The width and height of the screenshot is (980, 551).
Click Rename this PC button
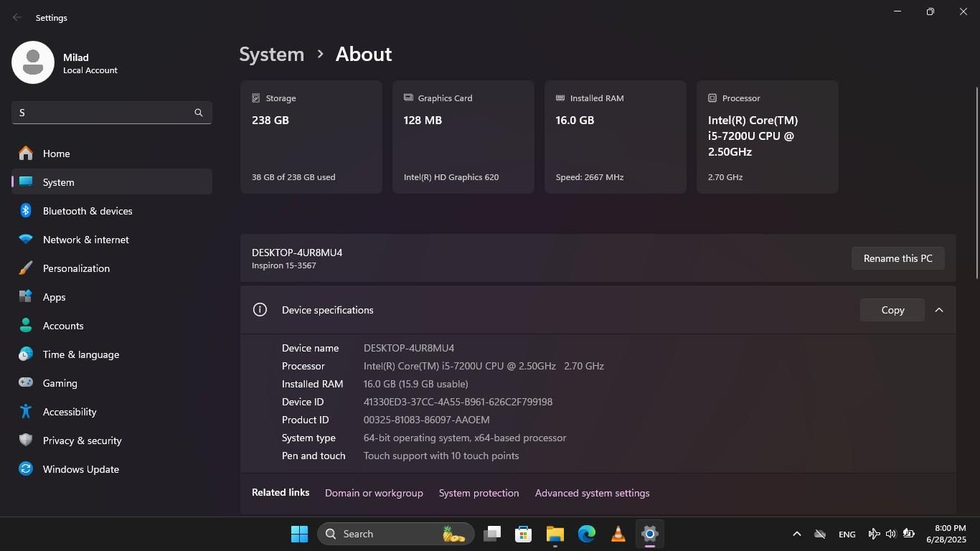(x=898, y=258)
